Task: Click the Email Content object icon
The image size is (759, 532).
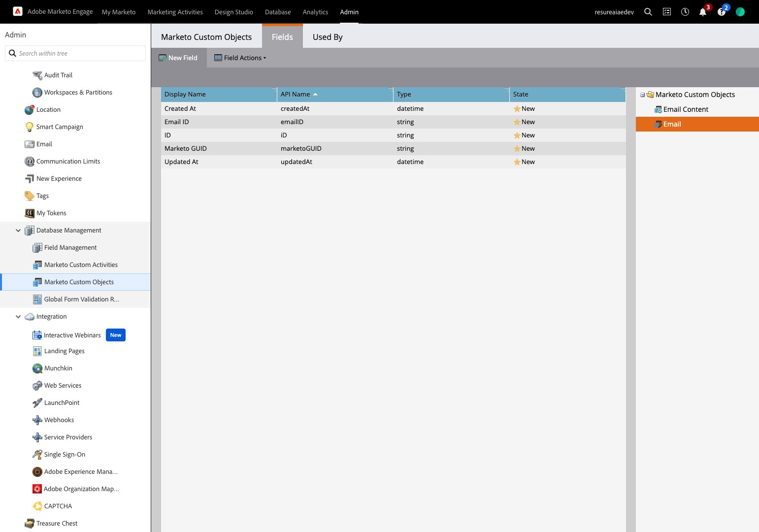Action: [658, 109]
